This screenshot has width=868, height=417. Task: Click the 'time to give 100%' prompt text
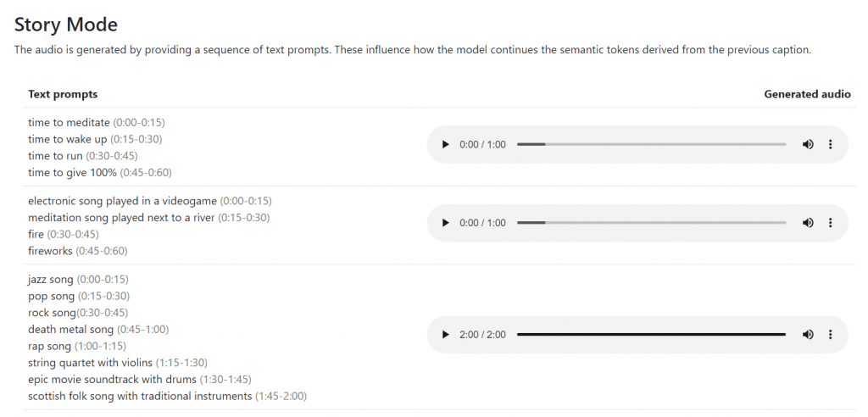(x=73, y=173)
